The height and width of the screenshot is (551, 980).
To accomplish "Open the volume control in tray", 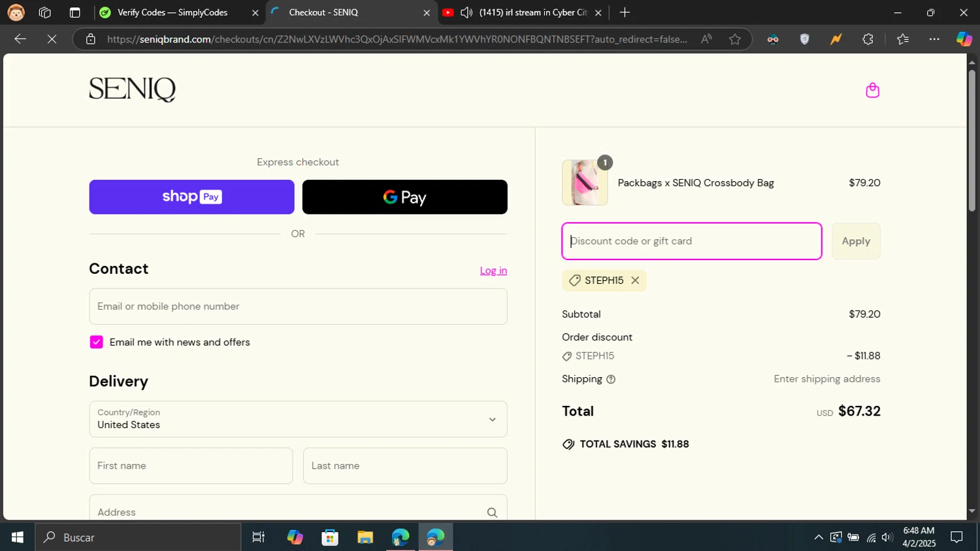I will tap(887, 537).
